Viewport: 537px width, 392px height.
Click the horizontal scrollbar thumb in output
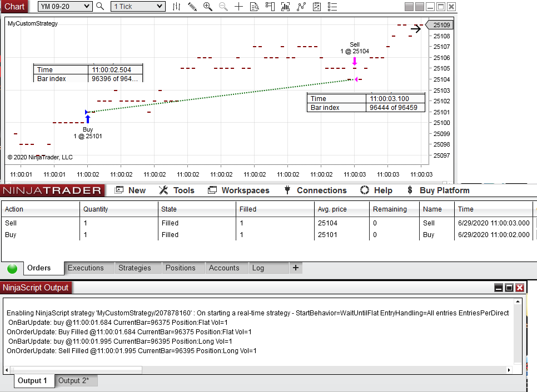(76, 370)
